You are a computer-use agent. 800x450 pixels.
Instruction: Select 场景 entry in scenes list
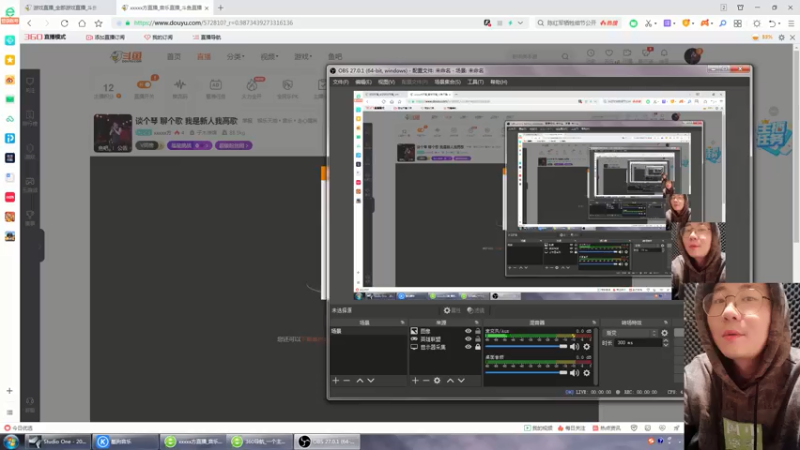point(368,331)
